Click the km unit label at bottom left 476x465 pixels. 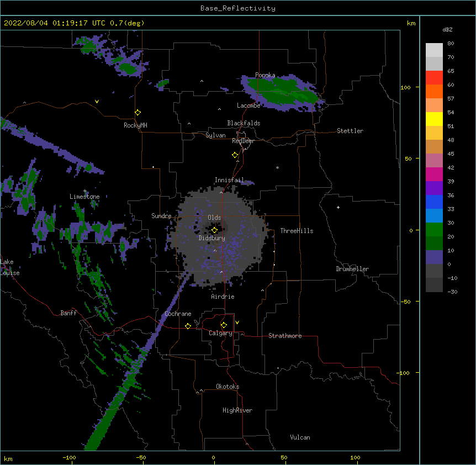point(8,458)
